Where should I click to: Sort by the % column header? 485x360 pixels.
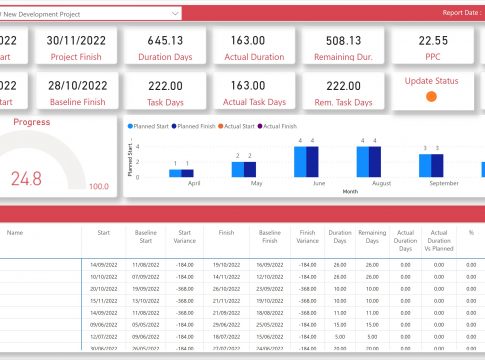(471, 233)
